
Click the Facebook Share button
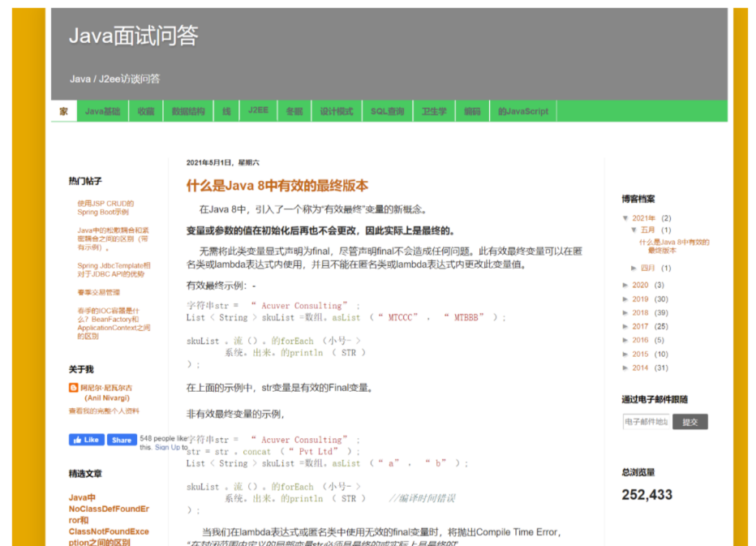122,440
